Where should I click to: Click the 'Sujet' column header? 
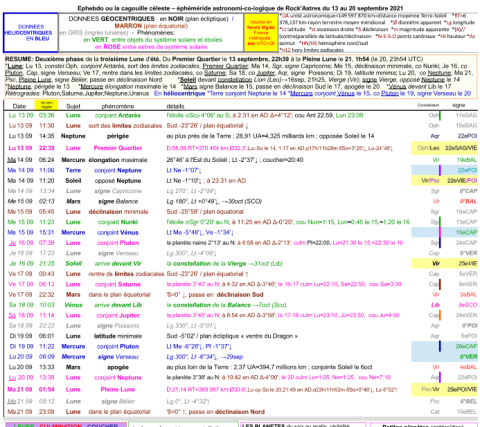(73, 106)
